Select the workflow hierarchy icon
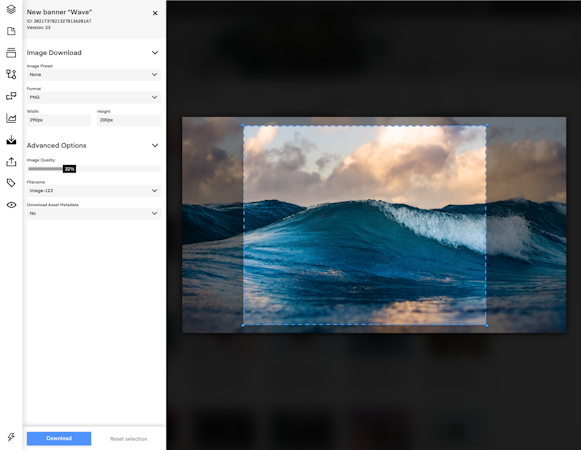The width and height of the screenshot is (581, 450). 11,75
